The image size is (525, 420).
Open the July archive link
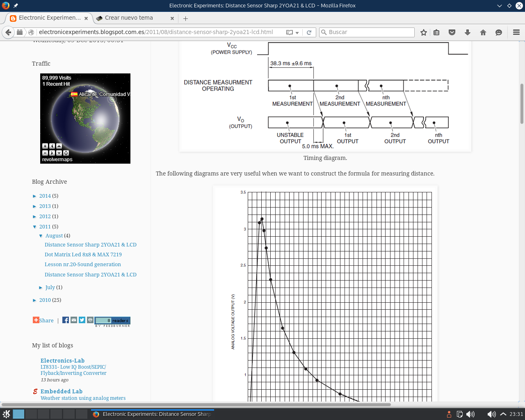(x=50, y=288)
